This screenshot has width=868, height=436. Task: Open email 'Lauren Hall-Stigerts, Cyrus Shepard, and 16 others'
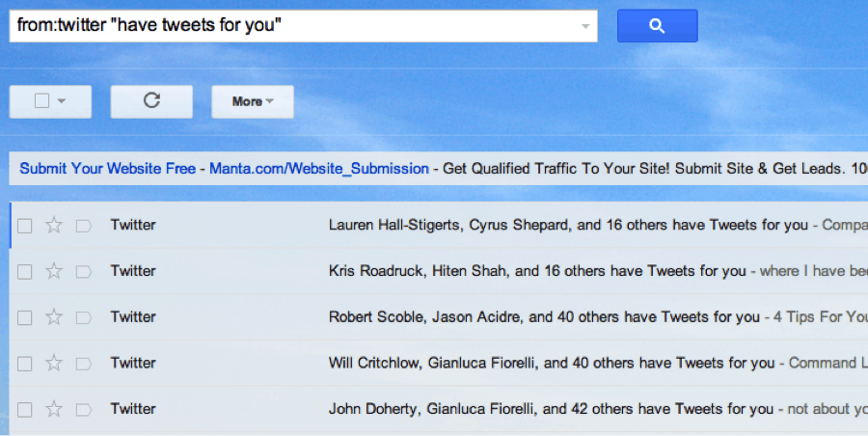tap(568, 225)
